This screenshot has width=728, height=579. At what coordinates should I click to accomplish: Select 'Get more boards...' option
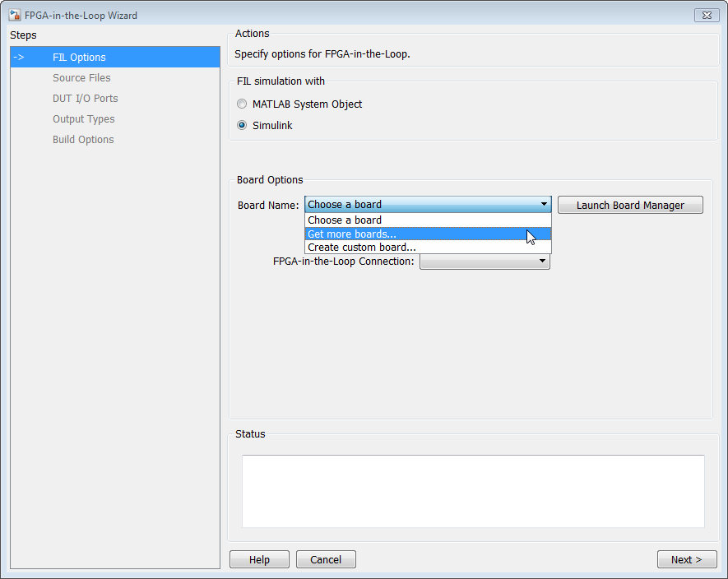pyautogui.click(x=428, y=234)
